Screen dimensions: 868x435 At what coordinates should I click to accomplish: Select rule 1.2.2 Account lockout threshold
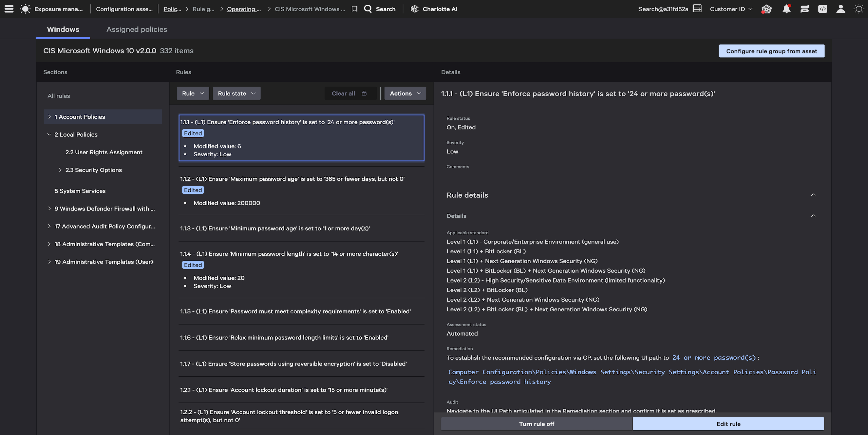pyautogui.click(x=301, y=416)
